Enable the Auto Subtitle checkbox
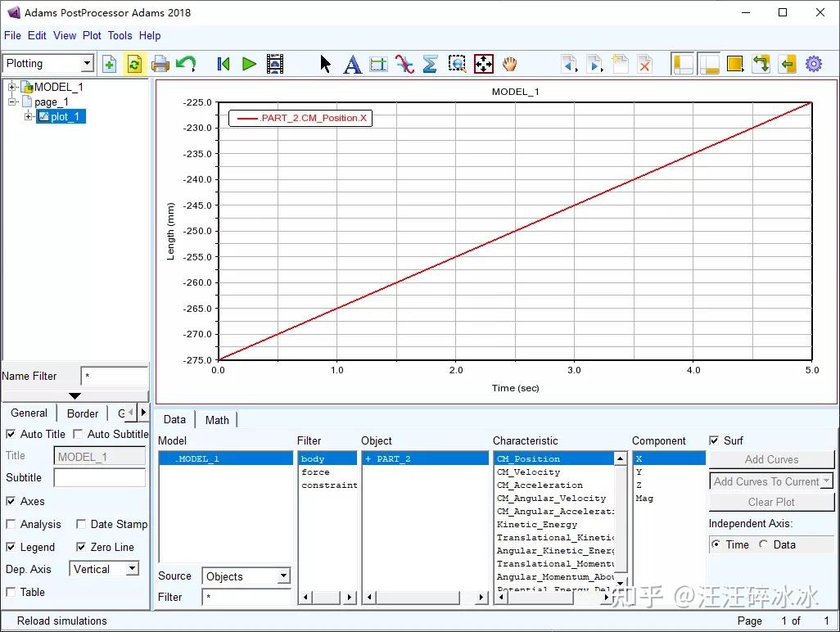 point(79,434)
